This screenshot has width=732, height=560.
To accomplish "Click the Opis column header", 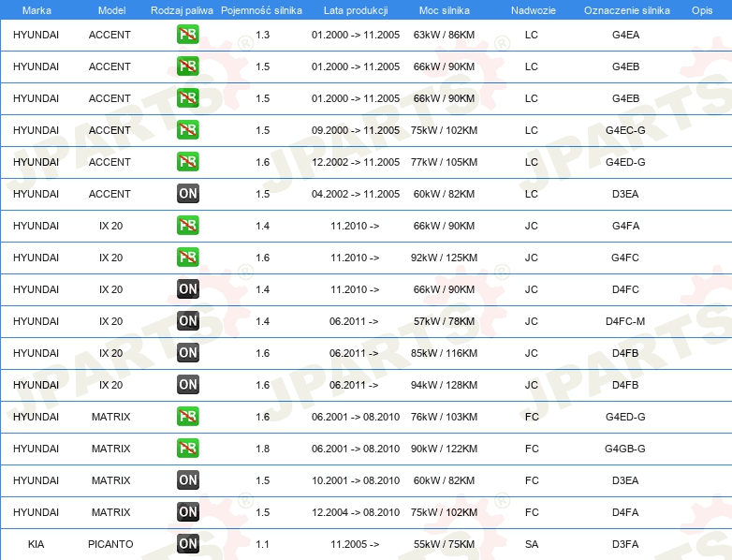I will pos(702,10).
